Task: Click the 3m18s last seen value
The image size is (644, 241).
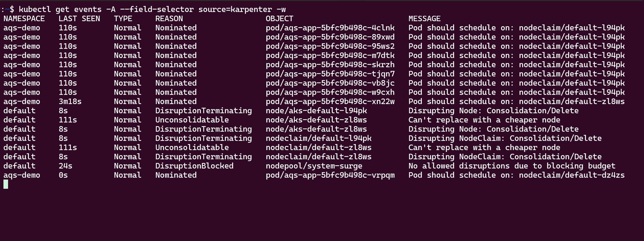Action: (70, 102)
